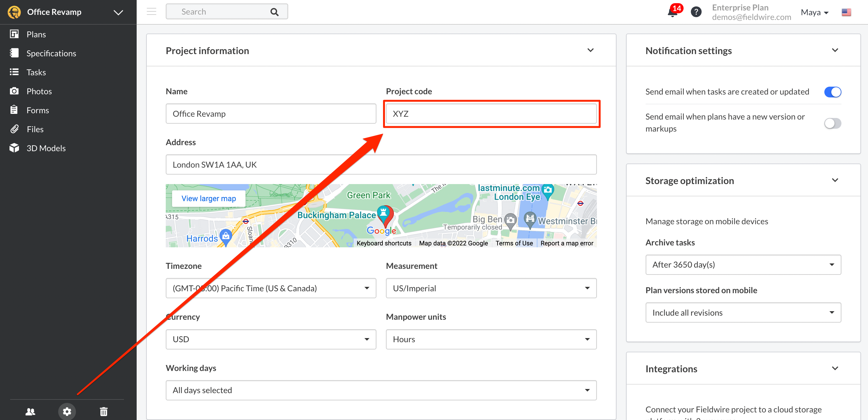This screenshot has height=420, width=868.
Task: Toggle the hamburger menu icon
Action: click(152, 11)
